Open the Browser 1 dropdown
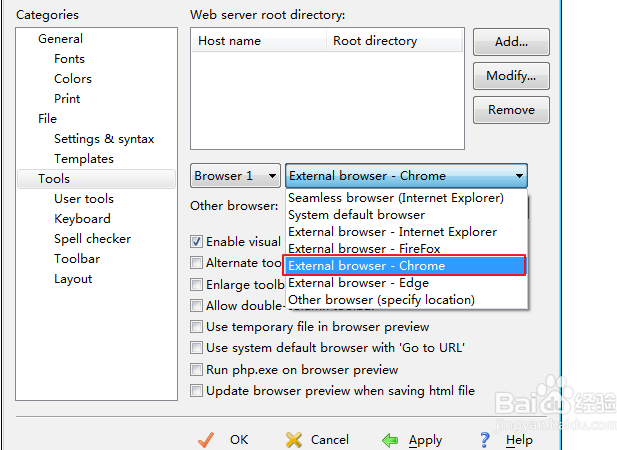This screenshot has width=617, height=450. pyautogui.click(x=235, y=176)
